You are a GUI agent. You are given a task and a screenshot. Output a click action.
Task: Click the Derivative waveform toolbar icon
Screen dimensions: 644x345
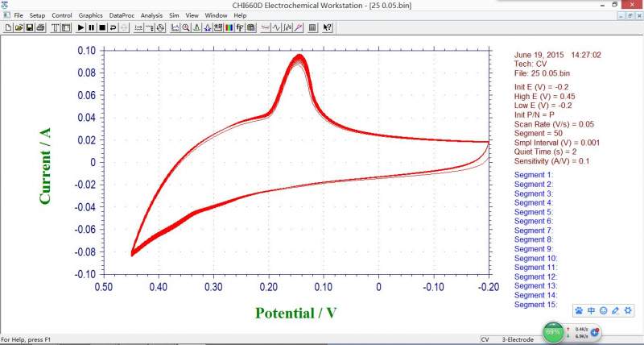point(276,27)
